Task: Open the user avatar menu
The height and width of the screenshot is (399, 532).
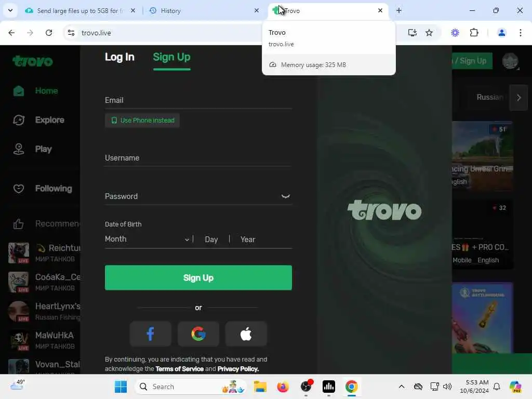Action: tap(510, 61)
